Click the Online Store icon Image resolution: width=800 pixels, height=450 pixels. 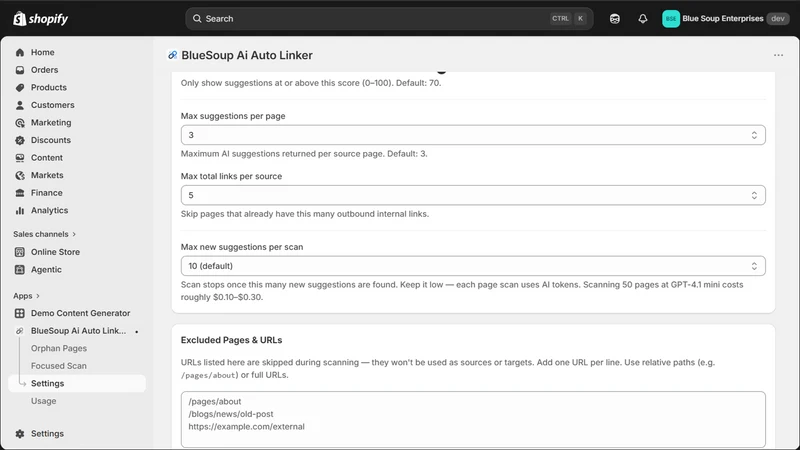20,252
